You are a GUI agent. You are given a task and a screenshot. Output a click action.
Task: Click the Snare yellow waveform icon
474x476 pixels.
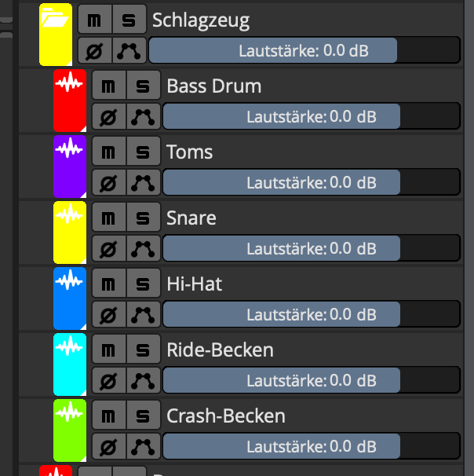click(70, 214)
